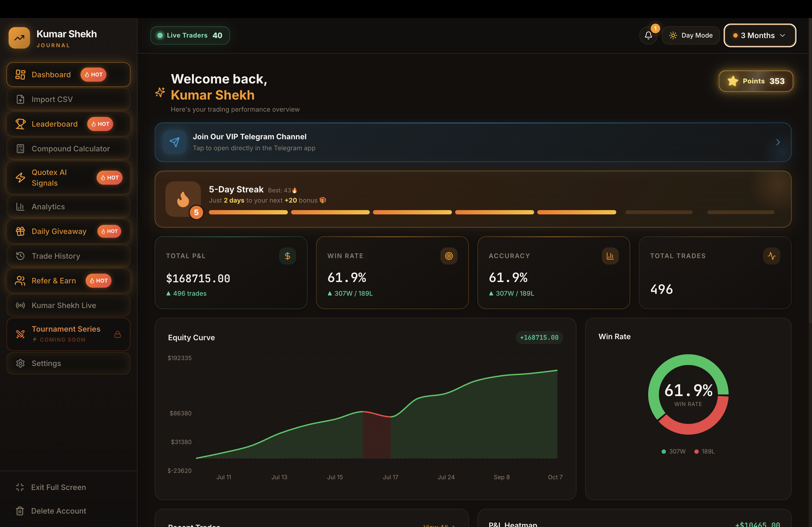Click the Accuracy bar chart icon
812x527 pixels.
pyautogui.click(x=610, y=256)
